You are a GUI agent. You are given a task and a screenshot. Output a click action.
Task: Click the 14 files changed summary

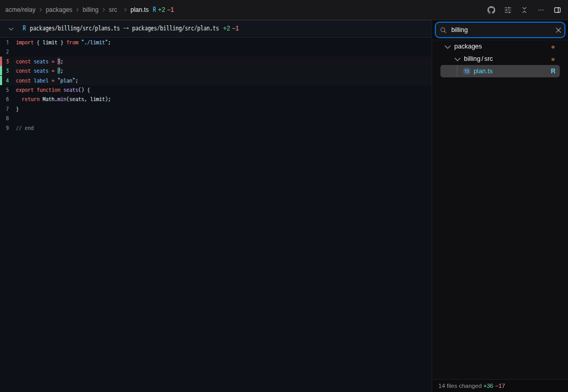coord(460,386)
